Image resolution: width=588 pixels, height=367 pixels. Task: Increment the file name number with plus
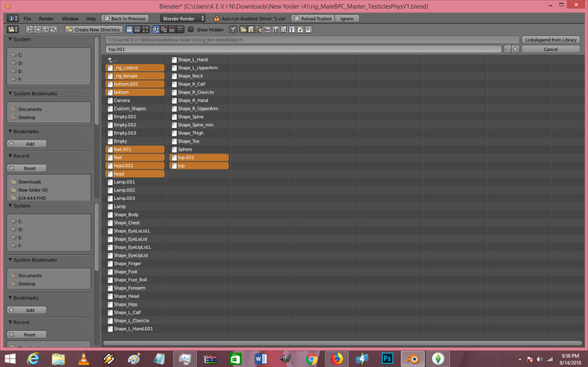point(515,49)
